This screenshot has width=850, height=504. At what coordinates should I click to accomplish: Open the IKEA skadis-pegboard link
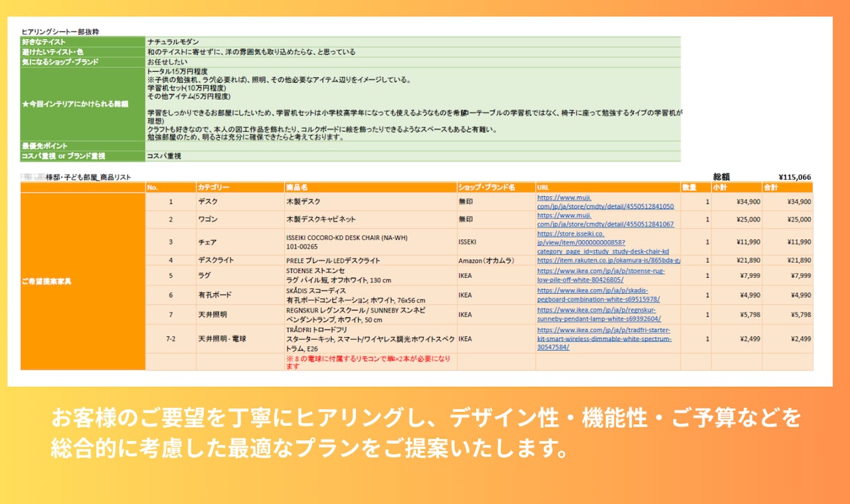[598, 294]
